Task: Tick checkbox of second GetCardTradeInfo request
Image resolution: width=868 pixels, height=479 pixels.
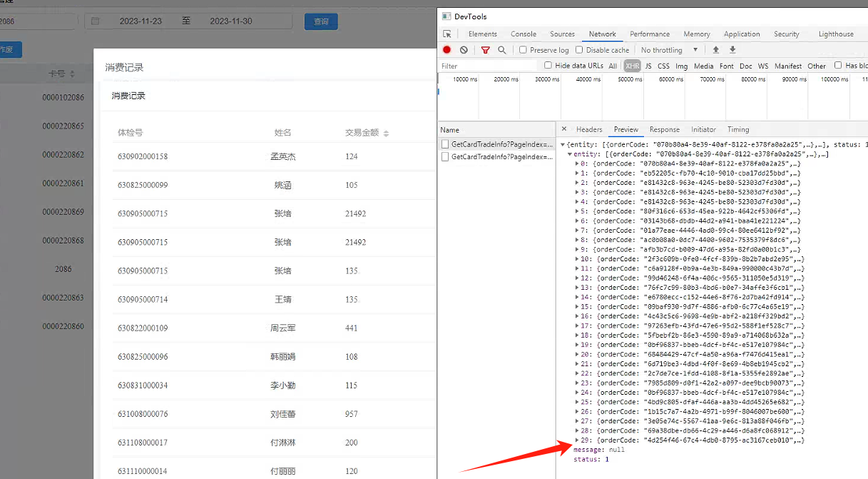Action: (445, 156)
